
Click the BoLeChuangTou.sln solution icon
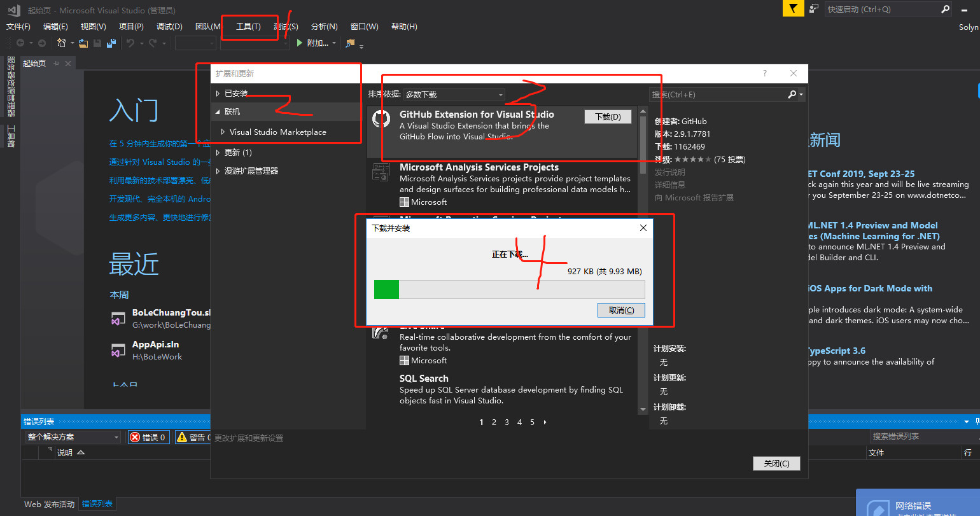coord(118,319)
